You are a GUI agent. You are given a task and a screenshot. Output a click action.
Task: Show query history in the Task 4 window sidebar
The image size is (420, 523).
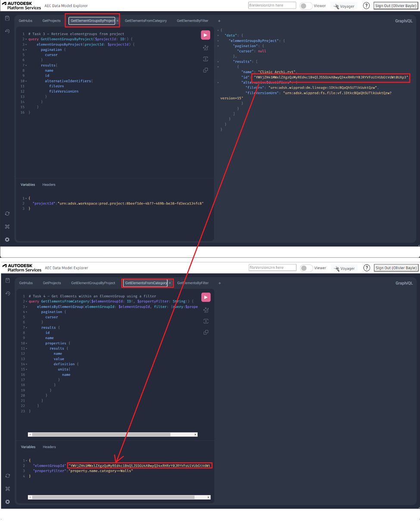tap(7, 293)
